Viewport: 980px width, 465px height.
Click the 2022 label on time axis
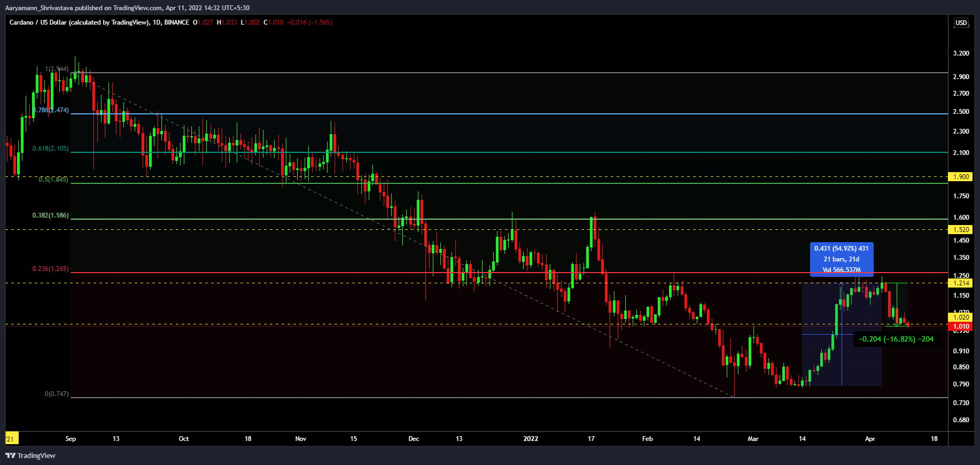531,439
